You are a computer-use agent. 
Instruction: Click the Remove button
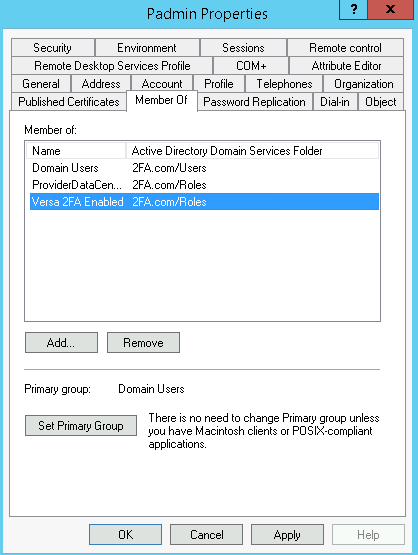tap(143, 342)
